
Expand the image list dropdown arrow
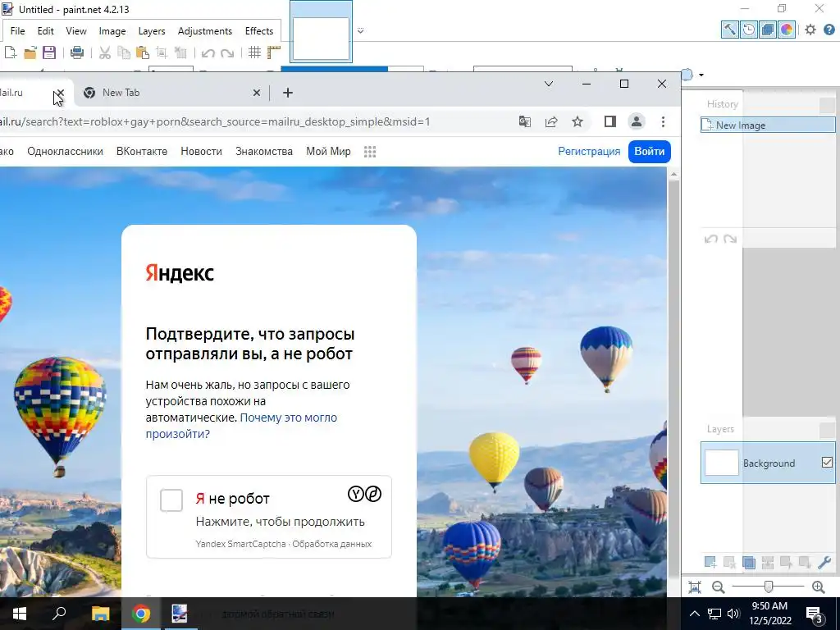(361, 30)
